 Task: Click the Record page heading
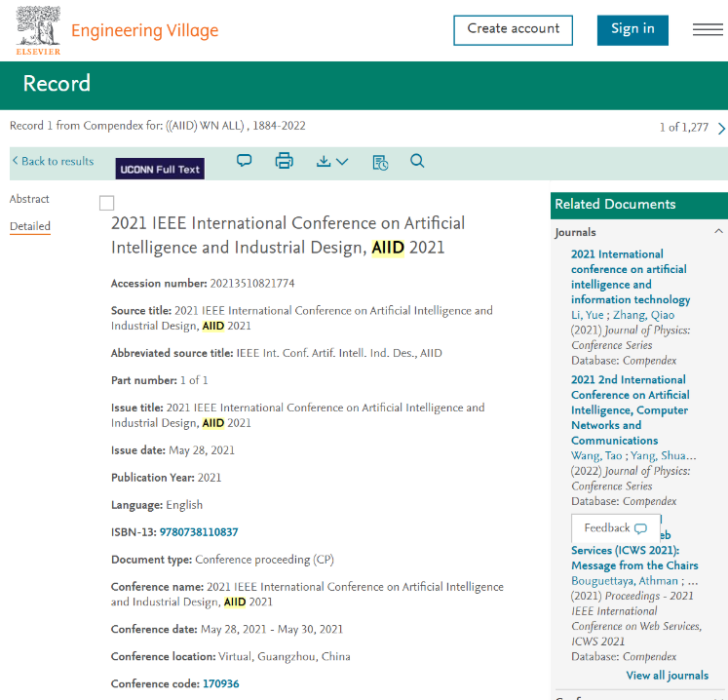point(57,84)
